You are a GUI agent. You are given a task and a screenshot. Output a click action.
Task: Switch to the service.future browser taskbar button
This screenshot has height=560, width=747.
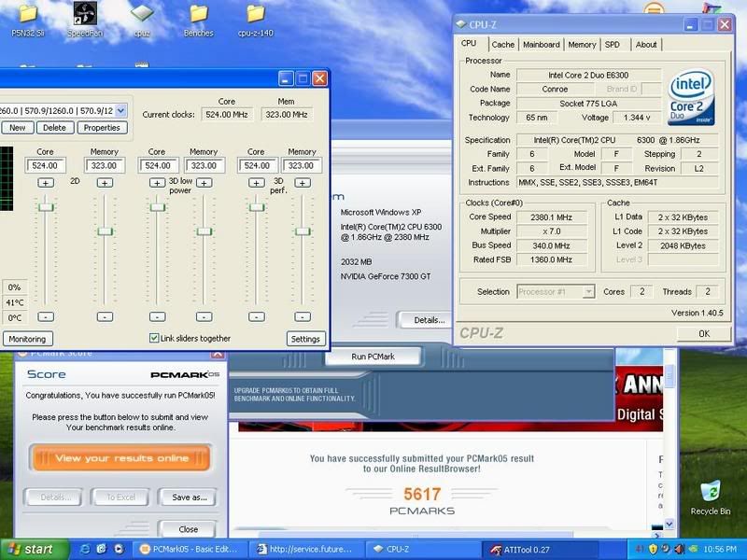pos(307,550)
